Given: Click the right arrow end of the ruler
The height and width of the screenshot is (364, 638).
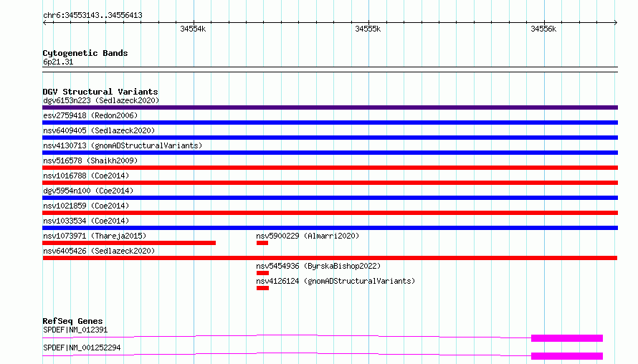Looking at the screenshot, I should coord(616,22).
